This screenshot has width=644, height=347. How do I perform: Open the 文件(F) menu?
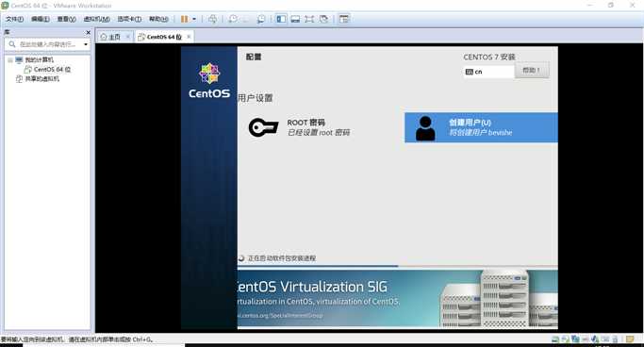pos(14,19)
